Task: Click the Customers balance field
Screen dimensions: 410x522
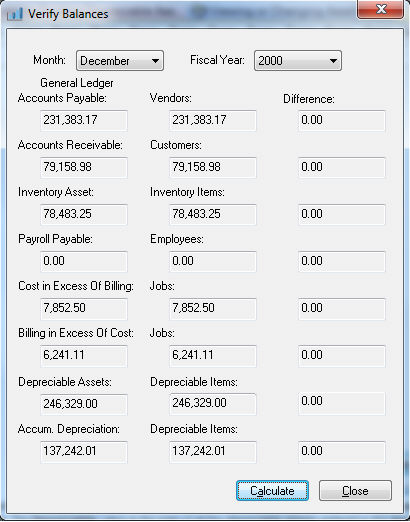Action: (213, 167)
